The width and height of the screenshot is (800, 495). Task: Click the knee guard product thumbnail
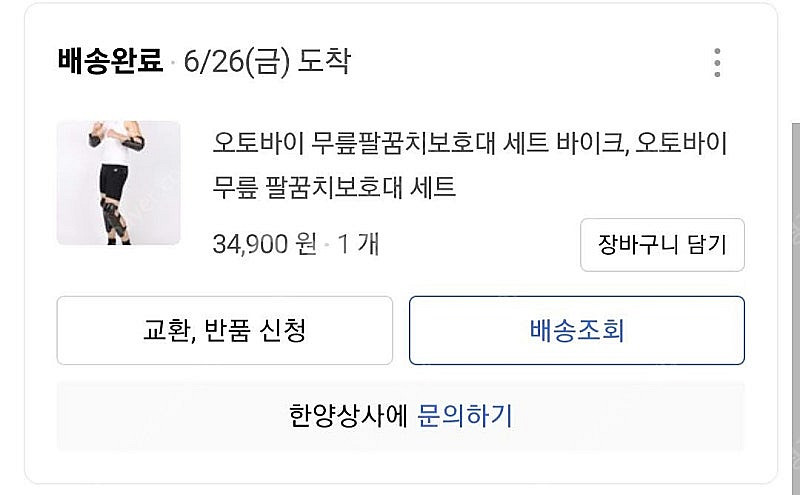click(118, 183)
